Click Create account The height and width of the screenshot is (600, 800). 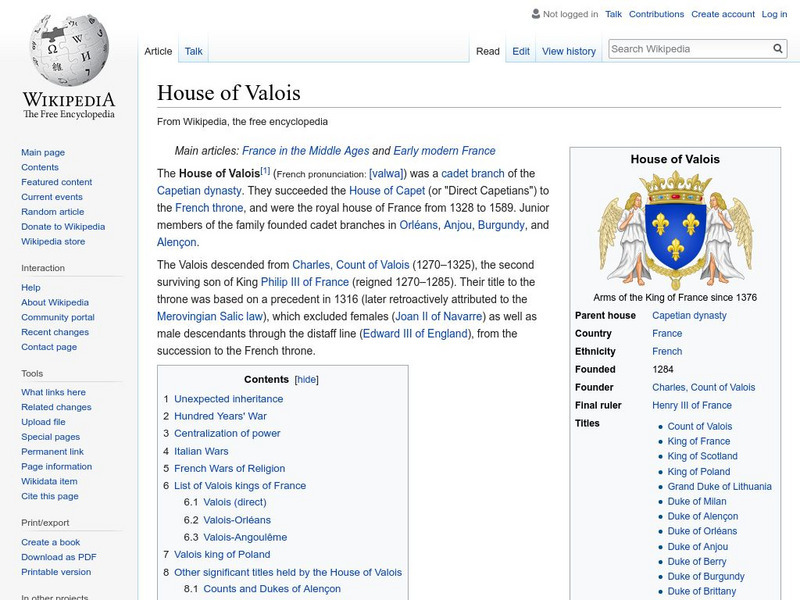pyautogui.click(x=723, y=14)
